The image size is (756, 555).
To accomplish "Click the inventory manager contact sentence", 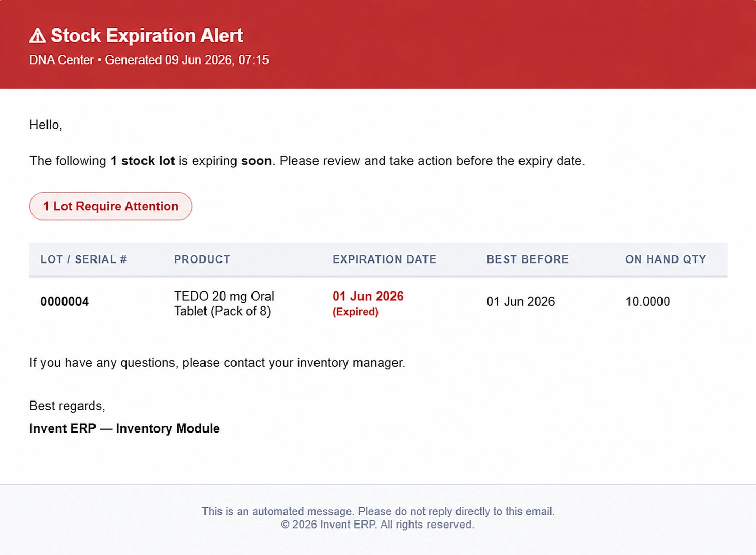I will point(217,363).
